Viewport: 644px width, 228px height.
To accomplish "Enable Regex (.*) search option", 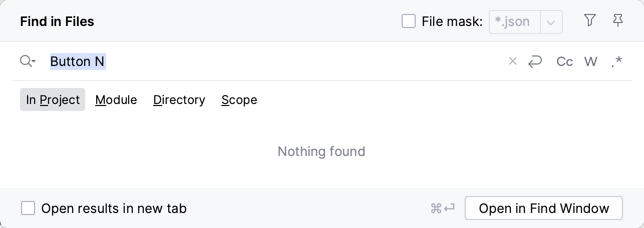I will click(x=617, y=61).
